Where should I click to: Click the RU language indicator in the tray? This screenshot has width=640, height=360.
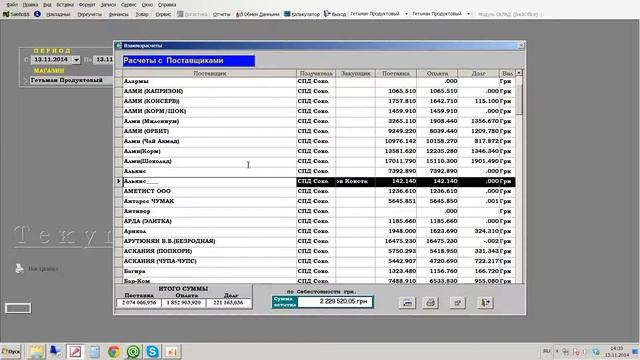pyautogui.click(x=547, y=351)
